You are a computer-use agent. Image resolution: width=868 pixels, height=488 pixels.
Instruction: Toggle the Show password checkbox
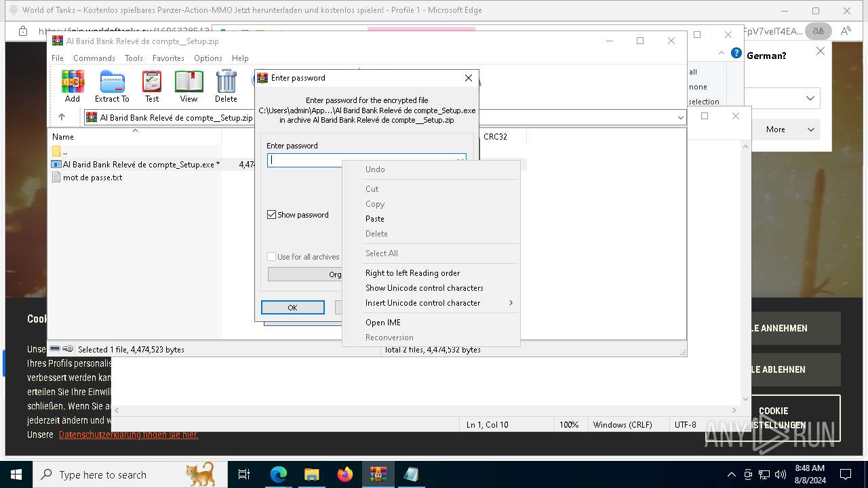[x=272, y=215]
